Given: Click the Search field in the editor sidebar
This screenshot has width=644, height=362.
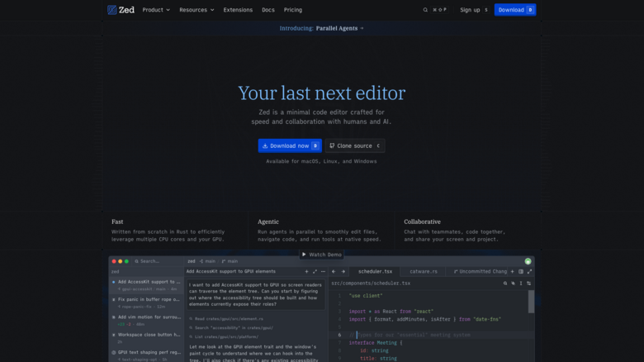Looking at the screenshot, I should (x=158, y=261).
